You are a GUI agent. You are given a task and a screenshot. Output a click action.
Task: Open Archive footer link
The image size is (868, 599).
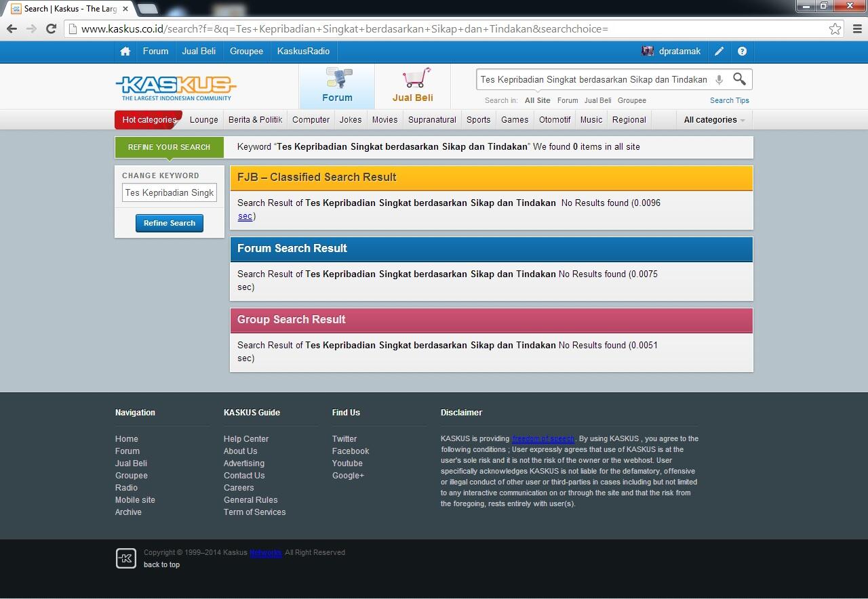tap(128, 512)
